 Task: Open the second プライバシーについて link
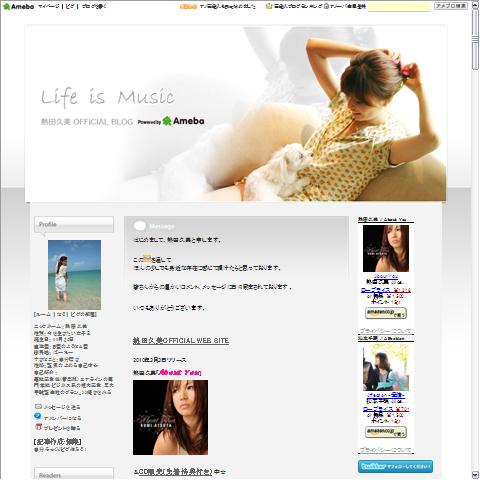[386, 450]
